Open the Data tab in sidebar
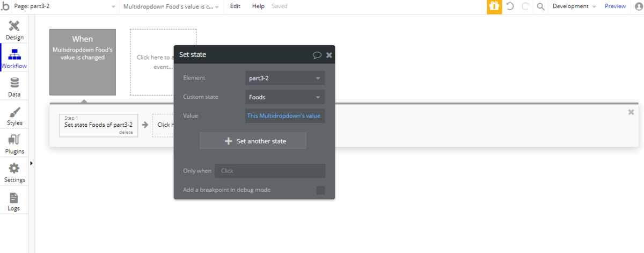The width and height of the screenshot is (644, 253). (x=14, y=87)
